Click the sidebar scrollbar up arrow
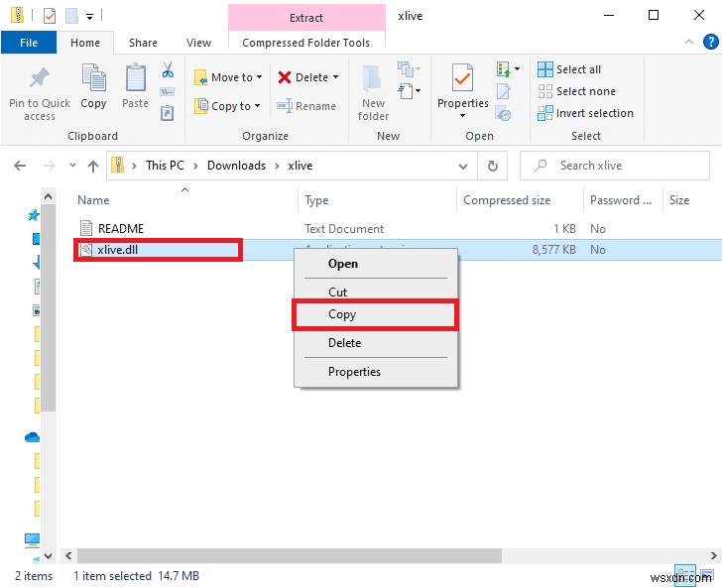This screenshot has height=588, width=723. point(48,196)
